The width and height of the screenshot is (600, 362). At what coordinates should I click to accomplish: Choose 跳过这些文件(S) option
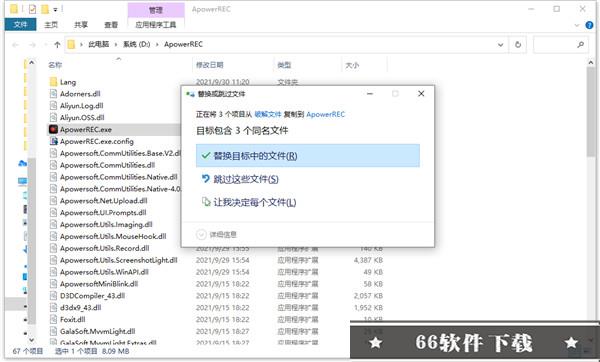point(240,179)
